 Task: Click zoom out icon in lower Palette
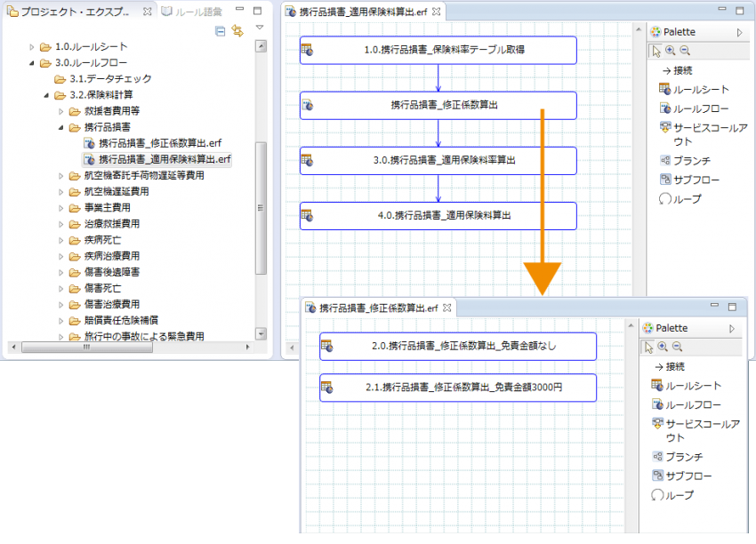[677, 347]
